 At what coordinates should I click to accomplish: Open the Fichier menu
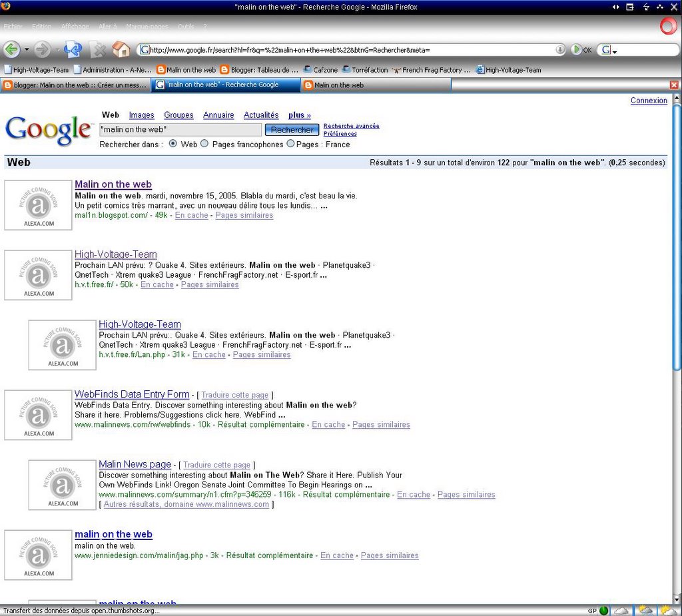coord(13,27)
